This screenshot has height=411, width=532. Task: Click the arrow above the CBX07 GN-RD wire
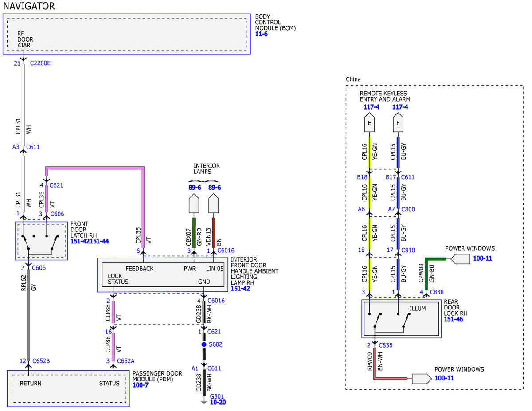[194, 204]
